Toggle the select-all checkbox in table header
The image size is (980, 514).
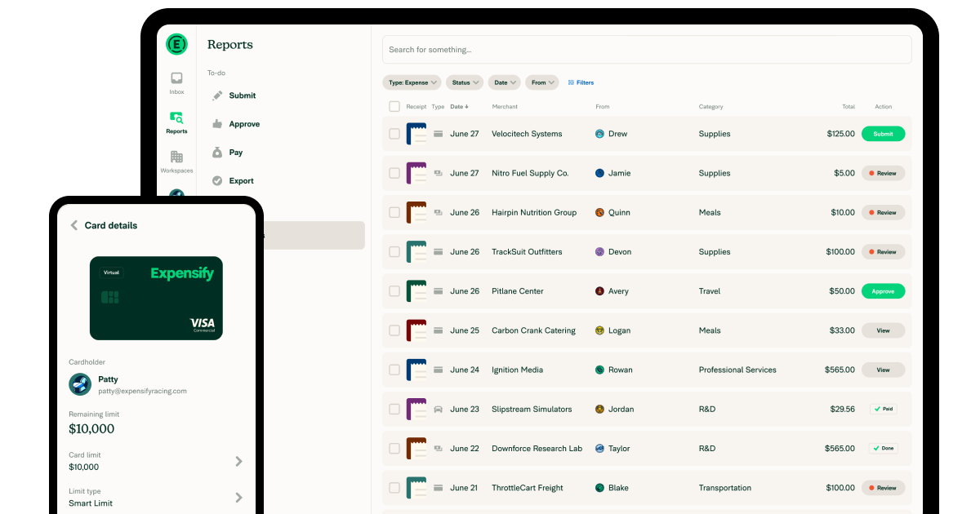394,107
